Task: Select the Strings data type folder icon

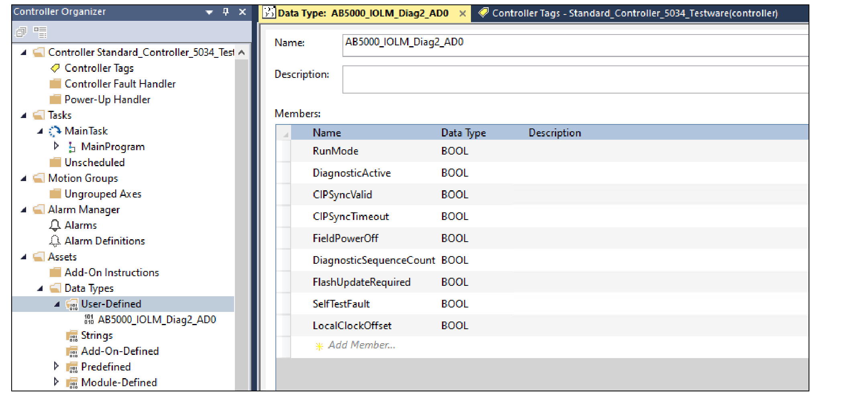Action: (72, 336)
